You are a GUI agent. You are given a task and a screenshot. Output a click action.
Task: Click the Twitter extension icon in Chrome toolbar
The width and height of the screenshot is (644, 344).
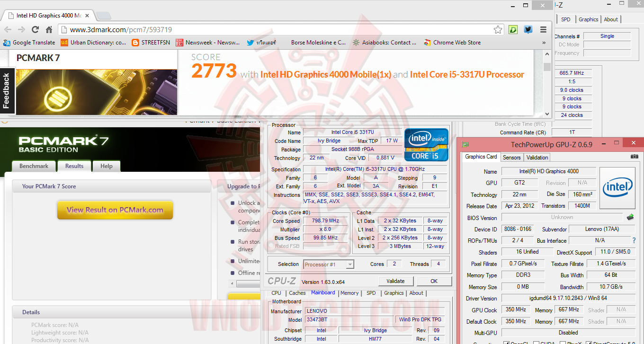pyautogui.click(x=528, y=29)
